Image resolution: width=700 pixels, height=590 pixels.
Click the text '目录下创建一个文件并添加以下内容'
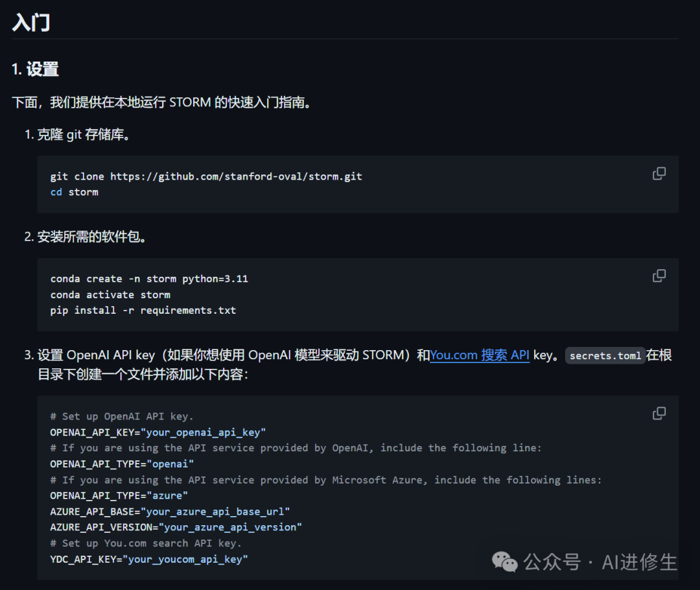coord(143,374)
